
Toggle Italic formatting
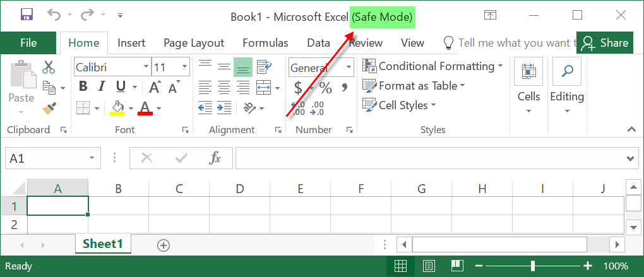(x=102, y=86)
